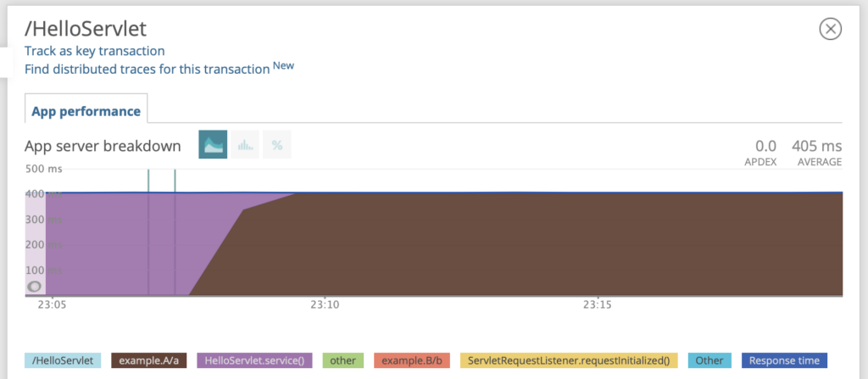Viewport: 868px width, 379px height.
Task: Switch to the percentile chart view
Action: click(277, 145)
